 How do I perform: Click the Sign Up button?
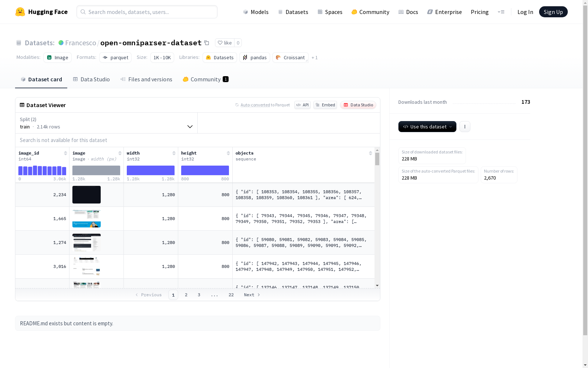553,12
